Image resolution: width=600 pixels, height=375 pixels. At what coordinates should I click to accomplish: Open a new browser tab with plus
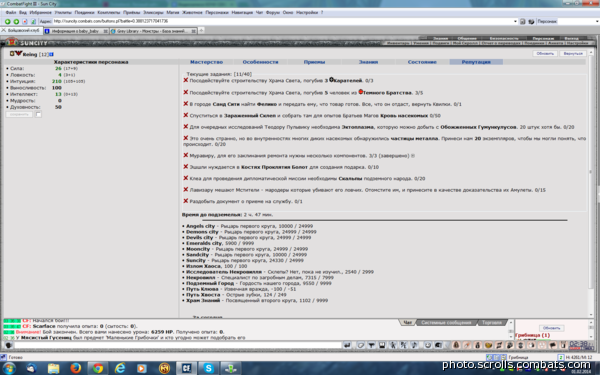[x=201, y=31]
